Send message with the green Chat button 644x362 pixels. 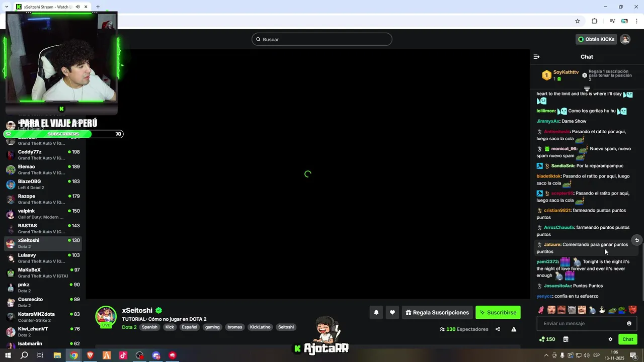pyautogui.click(x=628, y=339)
